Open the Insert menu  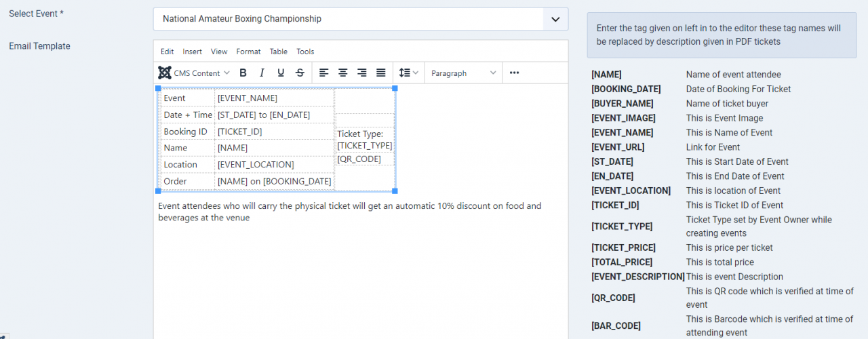point(192,52)
